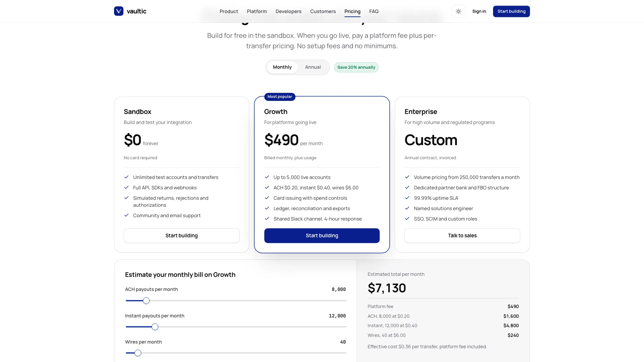Screen dimensions: 644x362
Task: Click the checkmark beside Up to 5,000 live accounts
Action: (x=267, y=177)
